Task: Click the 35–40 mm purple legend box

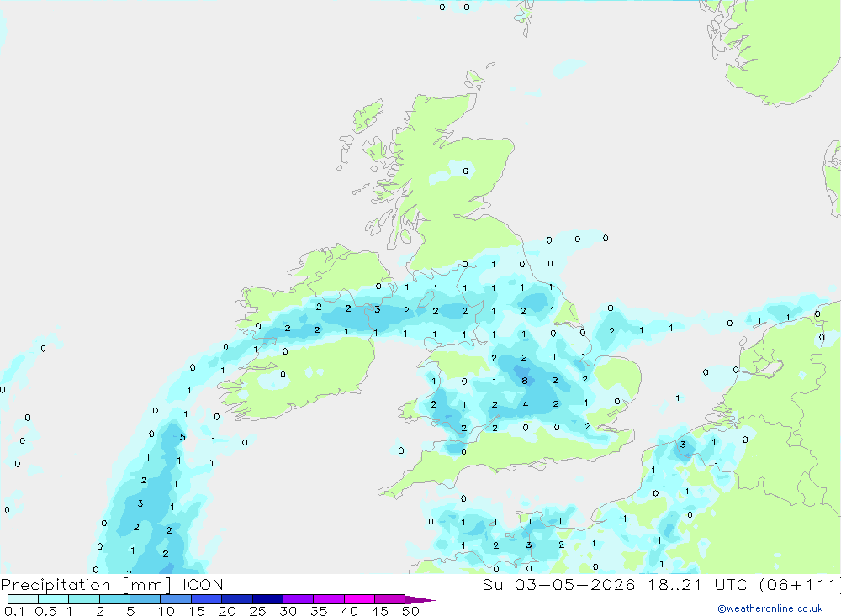Action: click(x=329, y=599)
